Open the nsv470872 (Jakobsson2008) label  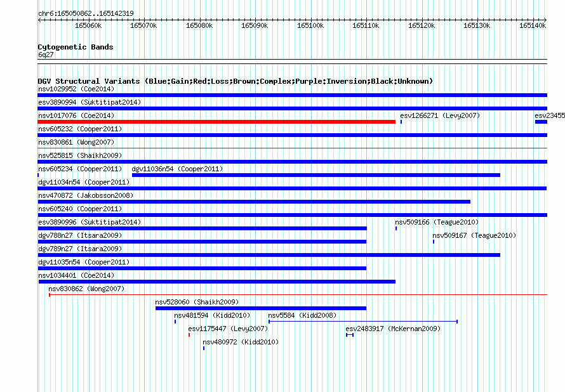86,195
